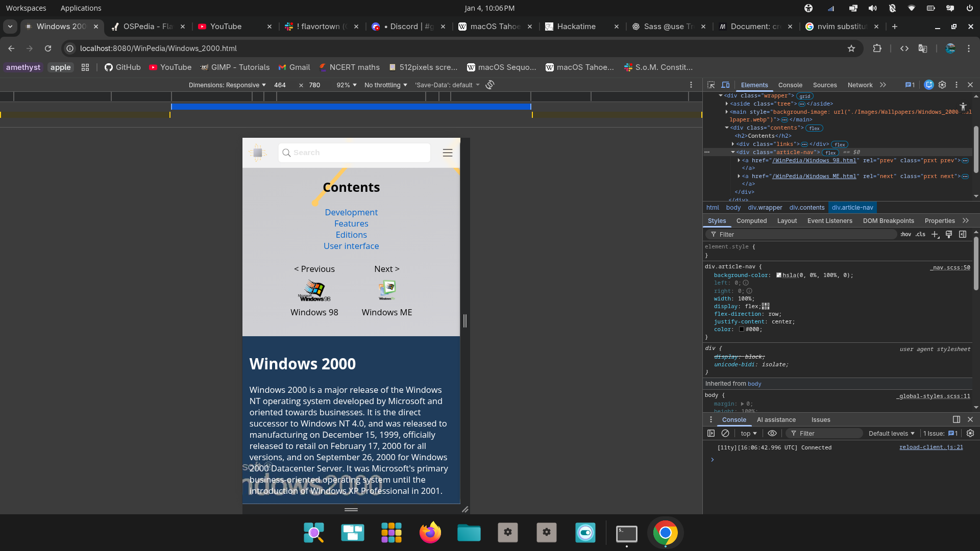Toggle the :hov element state panel
980x551 pixels.
click(905, 234)
